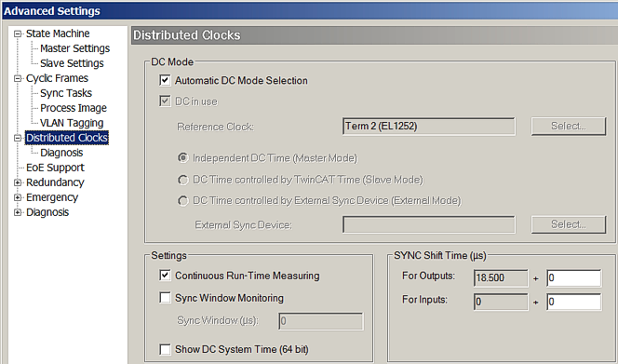
Task: Open Process Image page
Action: [74, 108]
